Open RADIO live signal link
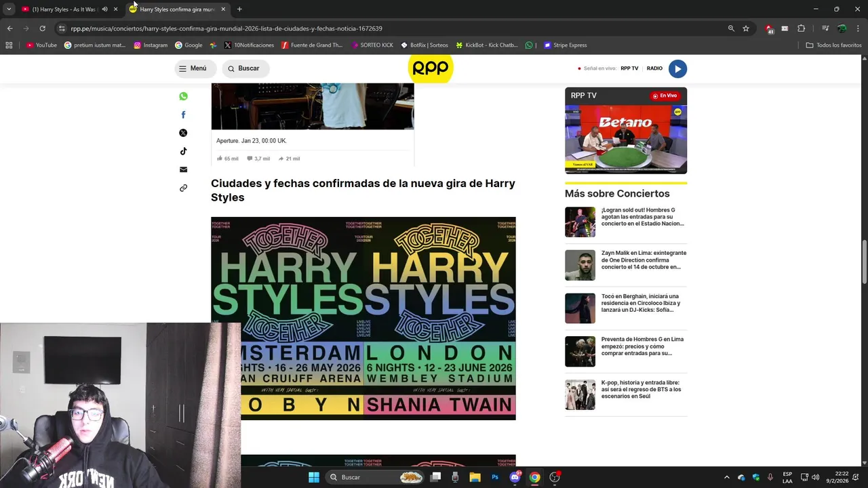Screen dimensions: 868x488 (x=654, y=68)
